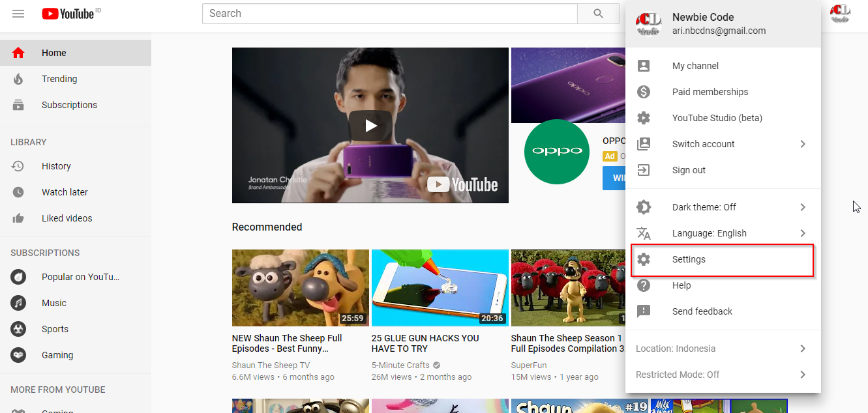Select Send feedback menu item
This screenshot has width=868, height=413.
[723, 311]
